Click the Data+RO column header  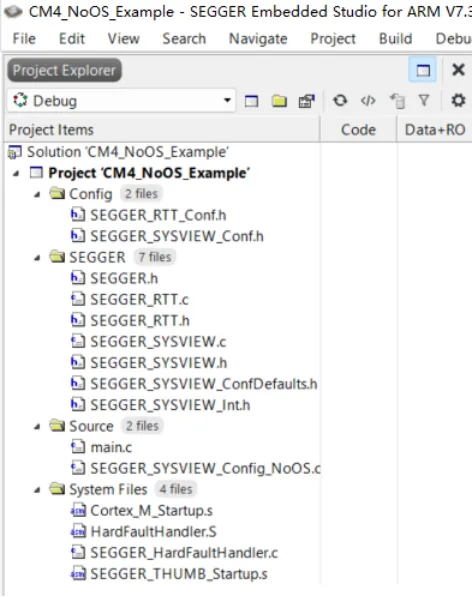click(435, 130)
